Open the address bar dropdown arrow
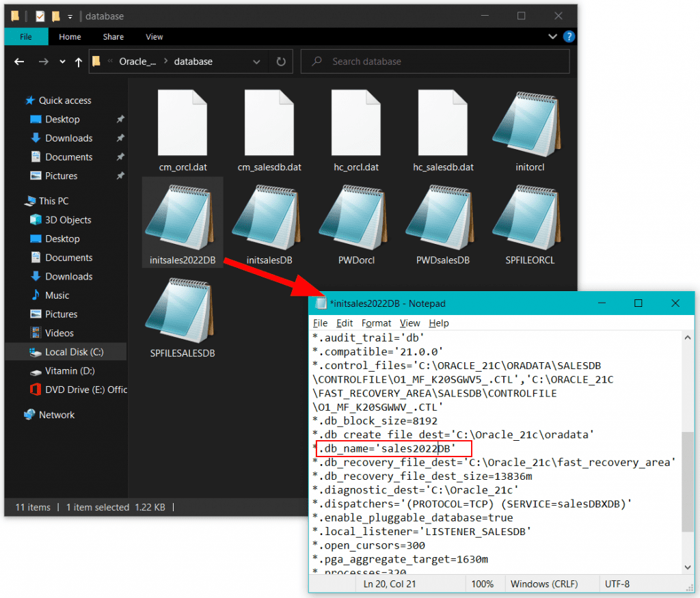Image resolution: width=700 pixels, height=598 pixels. 256,61
